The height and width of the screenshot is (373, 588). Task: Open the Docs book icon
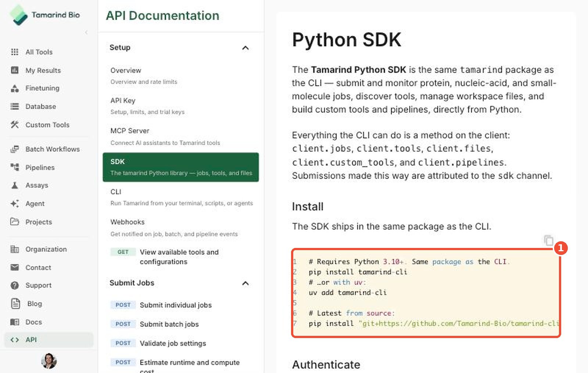tap(15, 322)
